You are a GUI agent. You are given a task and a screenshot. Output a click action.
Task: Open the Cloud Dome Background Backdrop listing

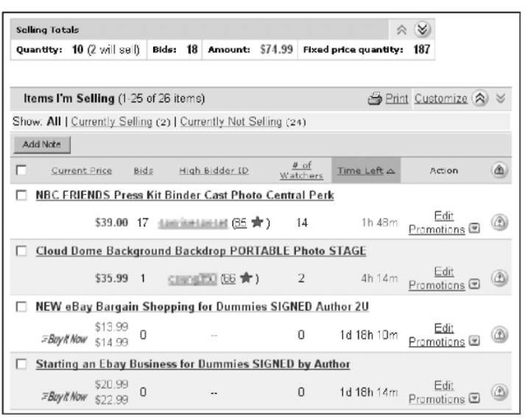coord(201,251)
